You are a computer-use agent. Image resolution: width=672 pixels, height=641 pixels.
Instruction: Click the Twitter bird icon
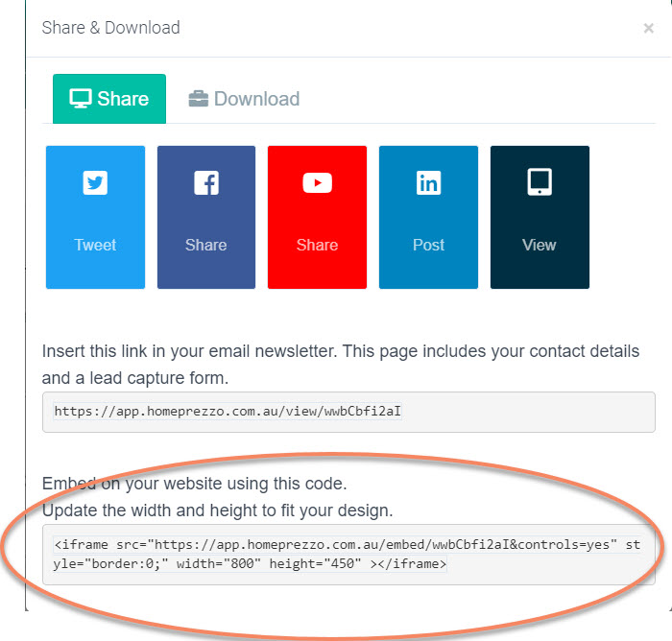[95, 183]
